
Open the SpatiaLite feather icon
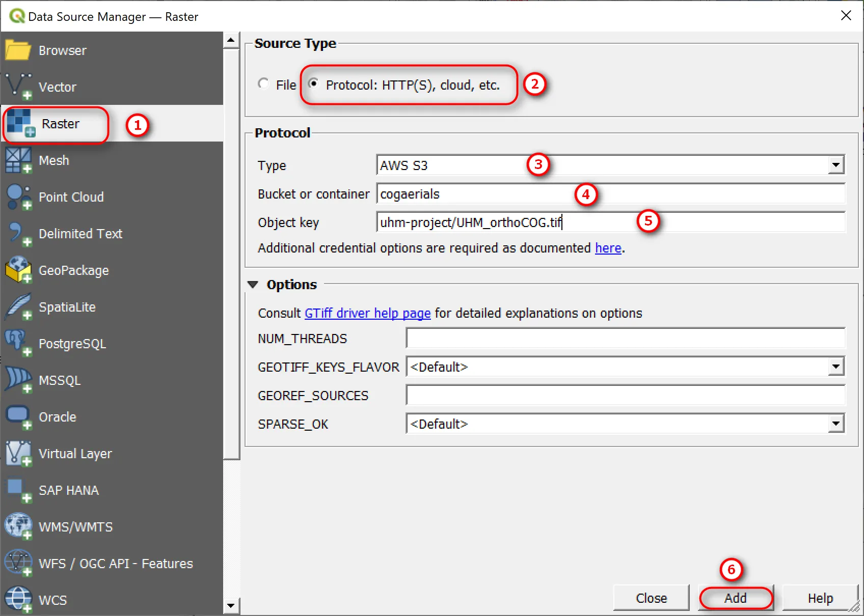click(x=18, y=307)
